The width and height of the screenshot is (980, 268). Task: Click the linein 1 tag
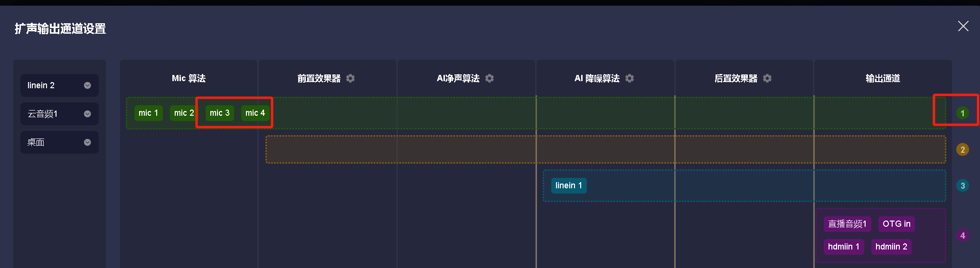click(x=568, y=185)
